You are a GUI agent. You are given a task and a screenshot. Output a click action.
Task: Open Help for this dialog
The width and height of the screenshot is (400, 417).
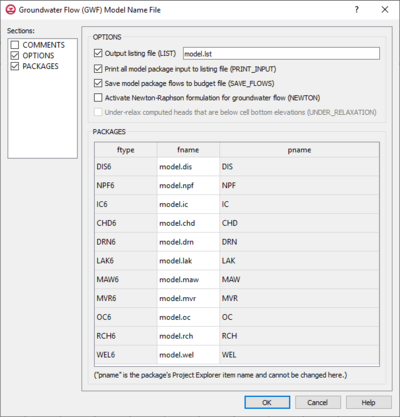coord(369,402)
